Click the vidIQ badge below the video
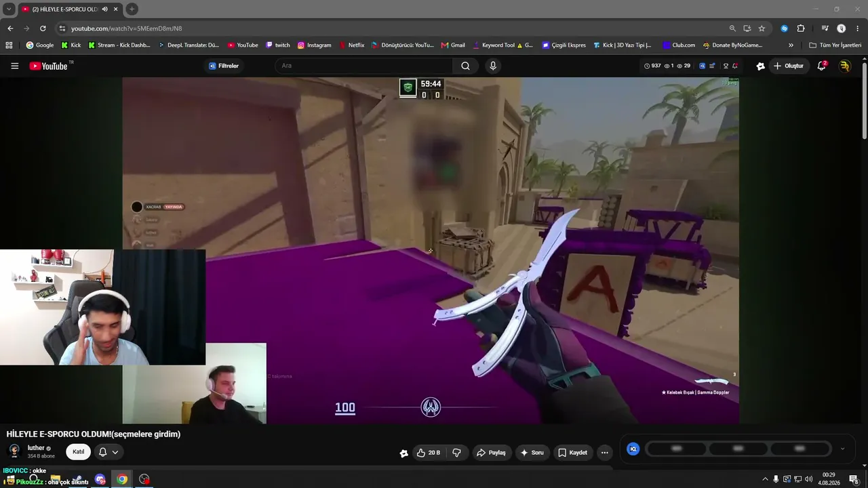This screenshot has width=868, height=488. [633, 449]
